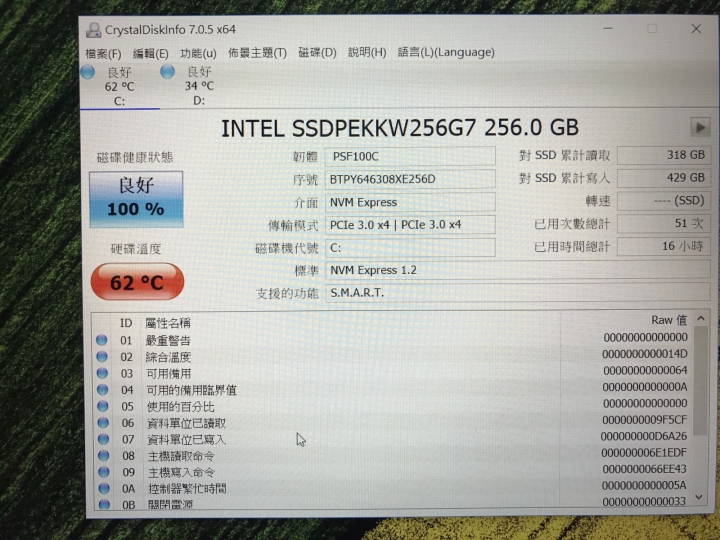The width and height of the screenshot is (720, 540).
Task: Select the 嚴重警告 attribute name
Action: click(x=168, y=340)
